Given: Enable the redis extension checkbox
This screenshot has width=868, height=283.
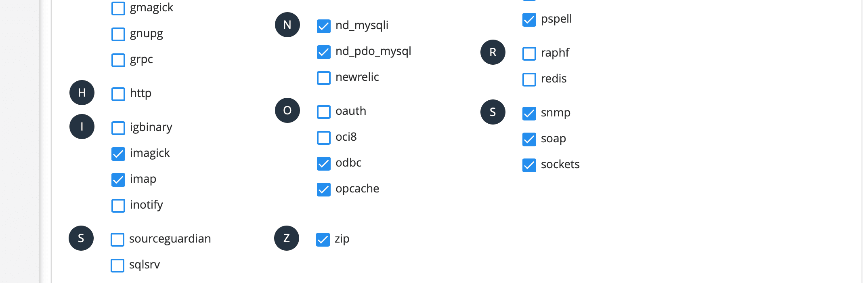Looking at the screenshot, I should click(x=529, y=80).
